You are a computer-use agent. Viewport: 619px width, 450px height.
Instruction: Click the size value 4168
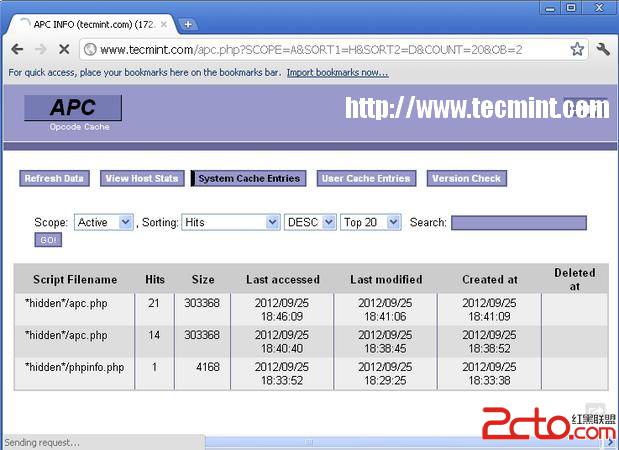click(x=208, y=367)
